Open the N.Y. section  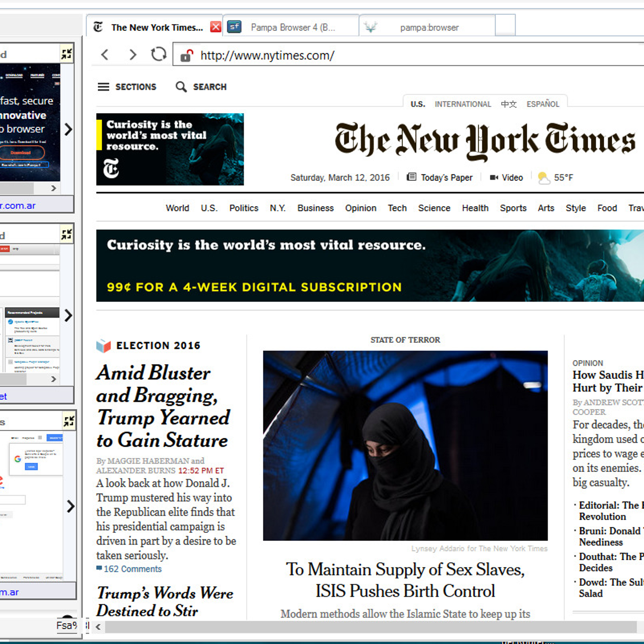(x=277, y=208)
